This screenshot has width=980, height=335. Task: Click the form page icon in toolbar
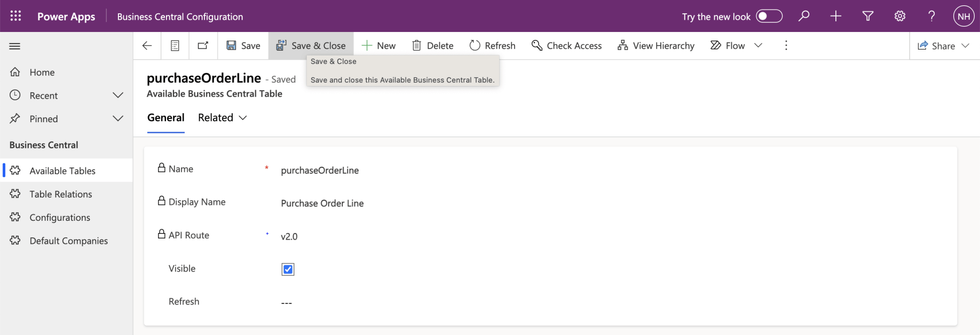point(175,46)
